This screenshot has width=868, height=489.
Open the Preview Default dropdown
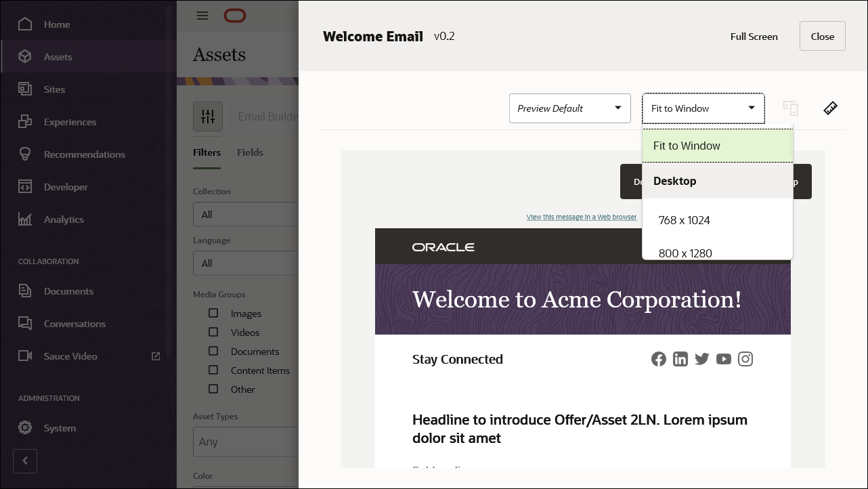coord(569,108)
